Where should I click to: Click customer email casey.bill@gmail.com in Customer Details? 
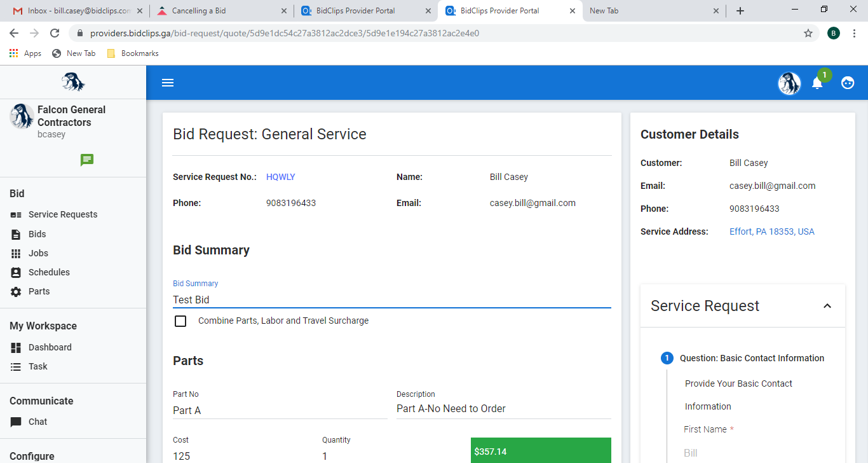pos(772,186)
